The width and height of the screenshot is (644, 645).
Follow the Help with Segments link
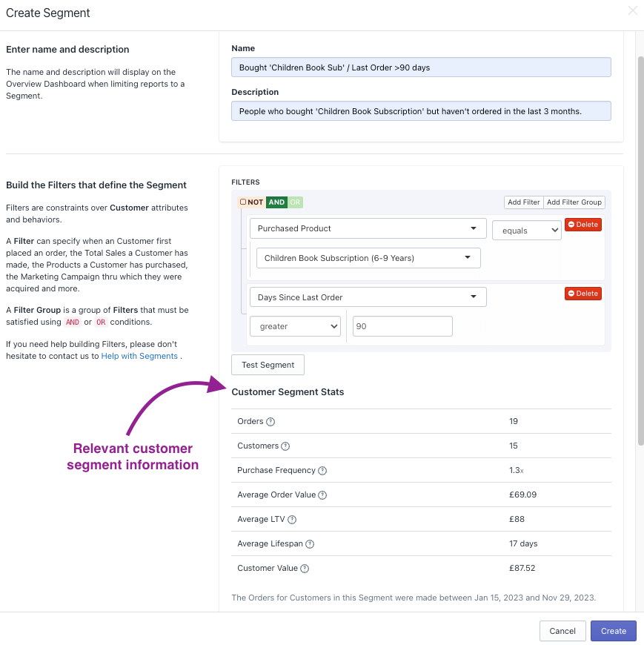[x=139, y=356]
